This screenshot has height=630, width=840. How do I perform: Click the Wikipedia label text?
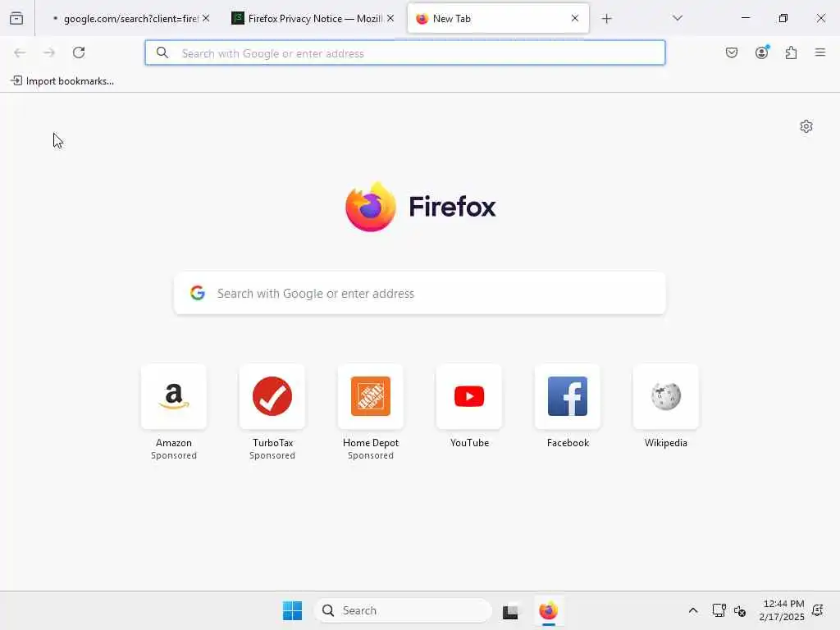[x=666, y=442]
